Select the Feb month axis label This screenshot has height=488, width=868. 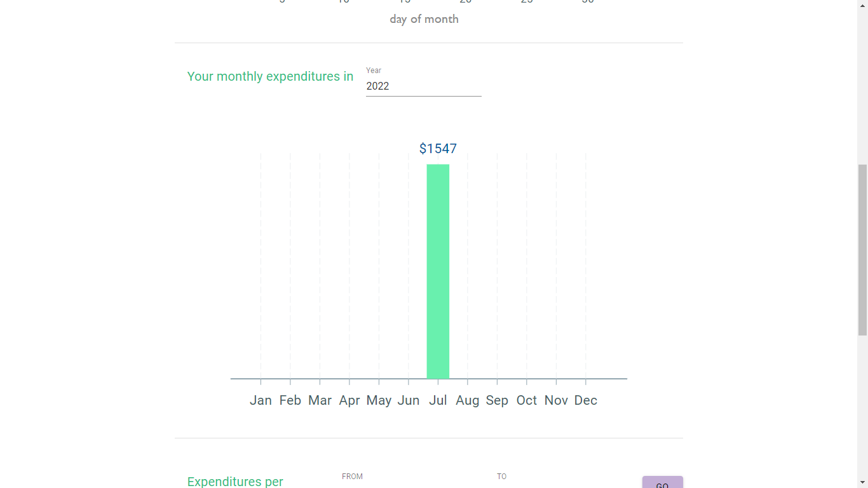tap(290, 400)
